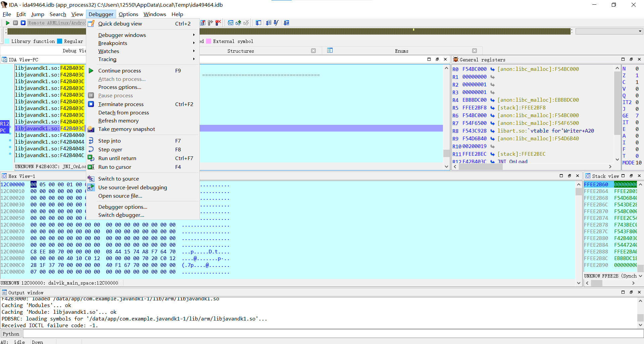Click the delete breakpoint red X toolbar icon
The height and width of the screenshot is (344, 644).
coord(218,23)
